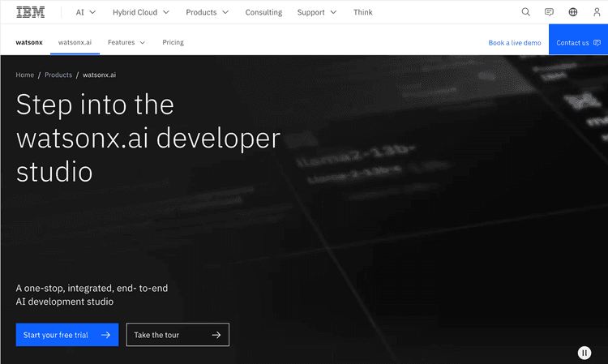Expand the AI menu

point(86,12)
